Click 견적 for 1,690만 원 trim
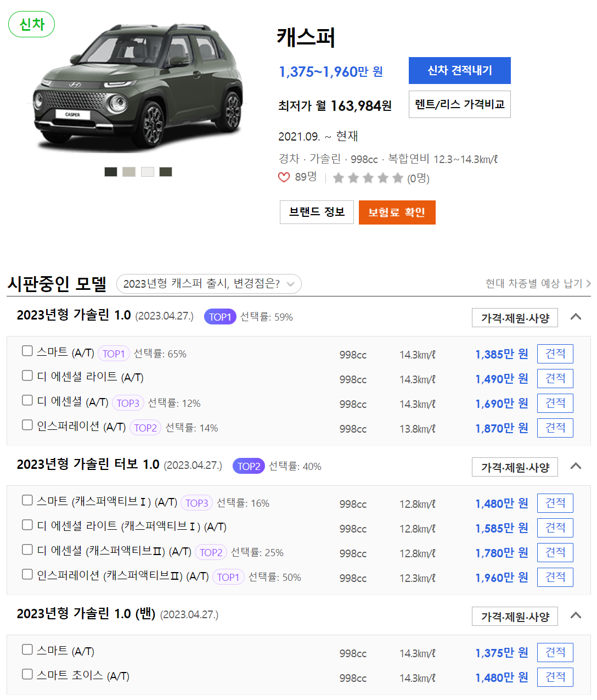597x700 pixels. (x=555, y=403)
